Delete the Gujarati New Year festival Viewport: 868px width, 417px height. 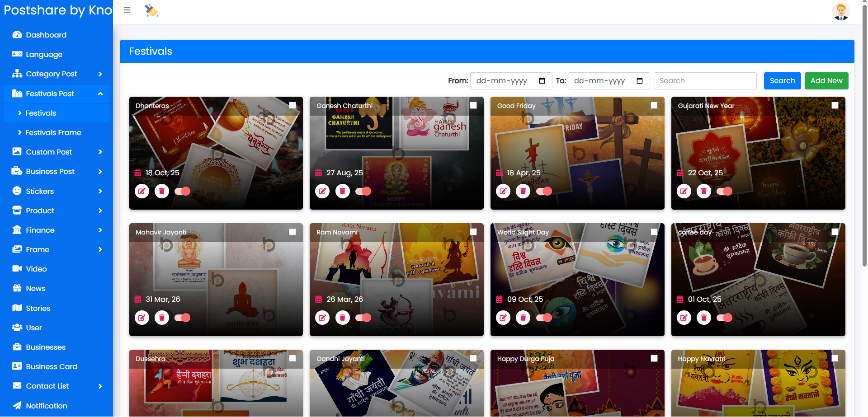[704, 191]
